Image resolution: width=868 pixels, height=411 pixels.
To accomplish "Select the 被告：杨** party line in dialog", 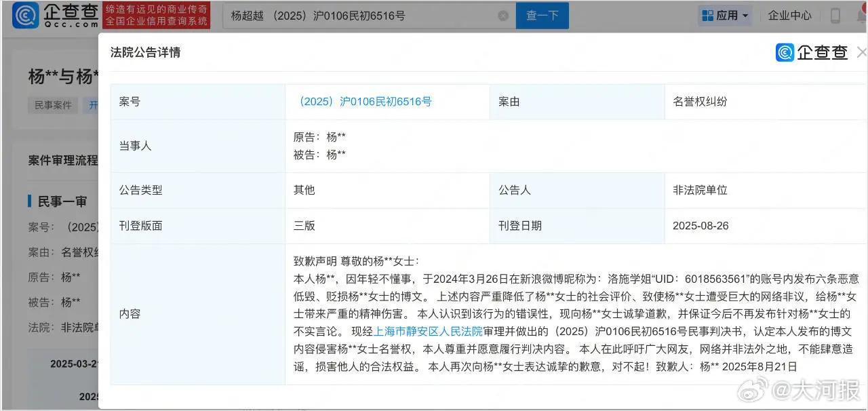I will point(319,155).
